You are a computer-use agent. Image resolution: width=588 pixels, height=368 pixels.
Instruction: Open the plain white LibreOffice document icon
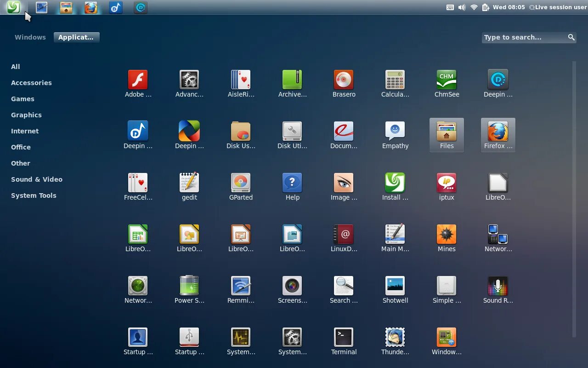click(498, 183)
